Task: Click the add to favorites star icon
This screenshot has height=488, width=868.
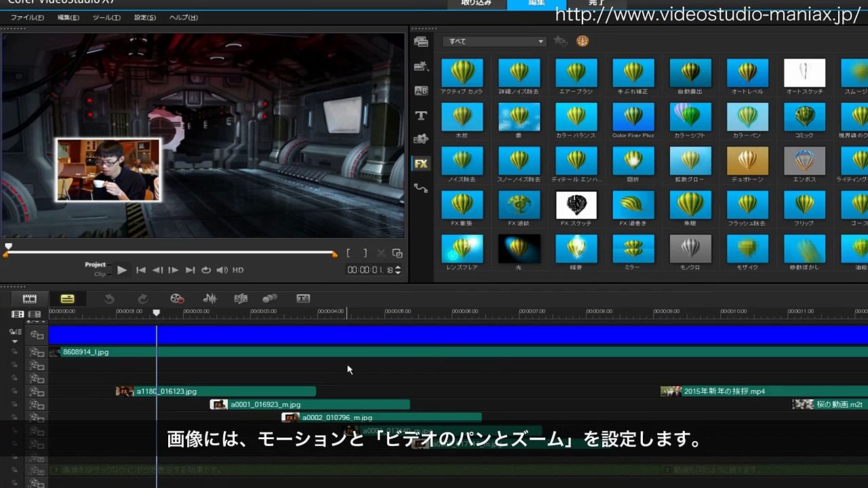Action: 560,41
